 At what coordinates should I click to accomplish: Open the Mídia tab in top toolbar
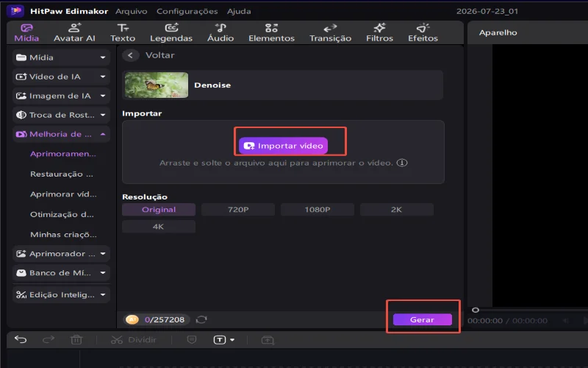[26, 32]
